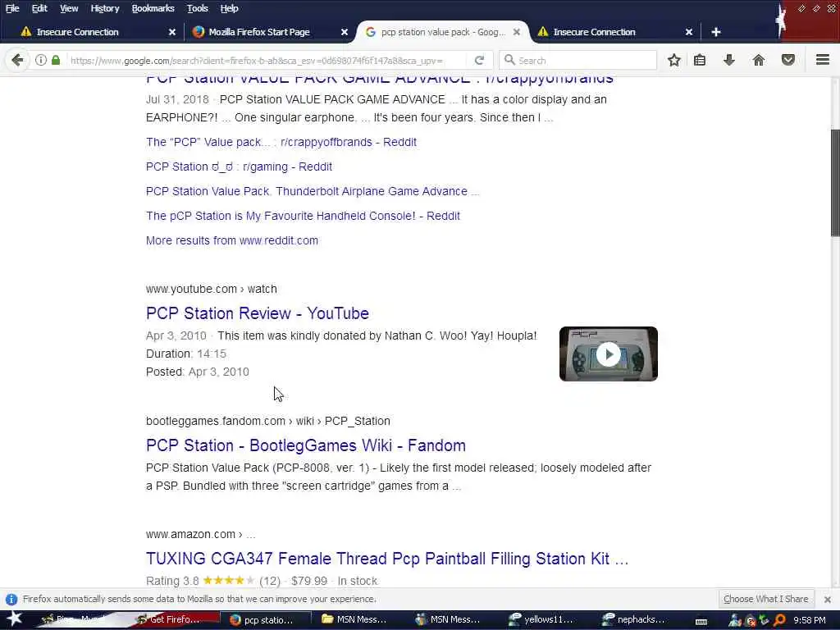The image size is (840, 630).
Task: Open the Firefox hamburger menu
Action: [823, 59]
